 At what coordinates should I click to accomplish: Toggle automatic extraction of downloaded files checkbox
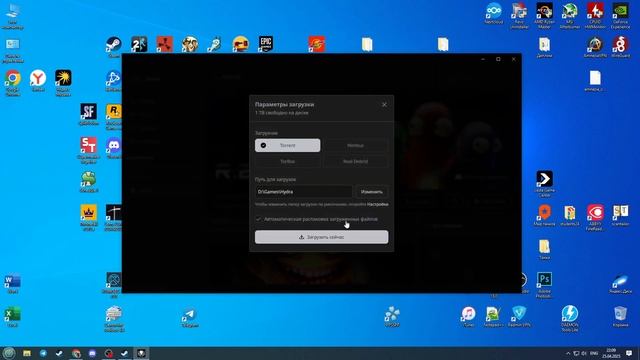258,219
